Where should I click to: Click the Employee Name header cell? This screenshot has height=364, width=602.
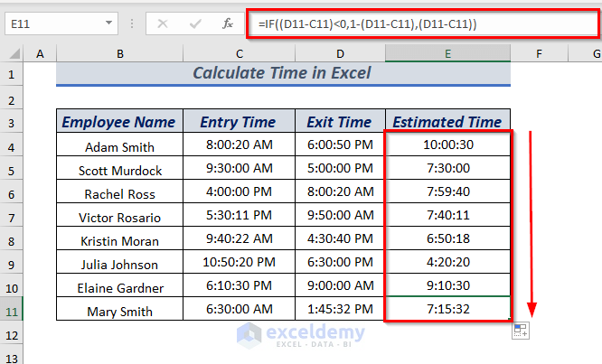(120, 121)
